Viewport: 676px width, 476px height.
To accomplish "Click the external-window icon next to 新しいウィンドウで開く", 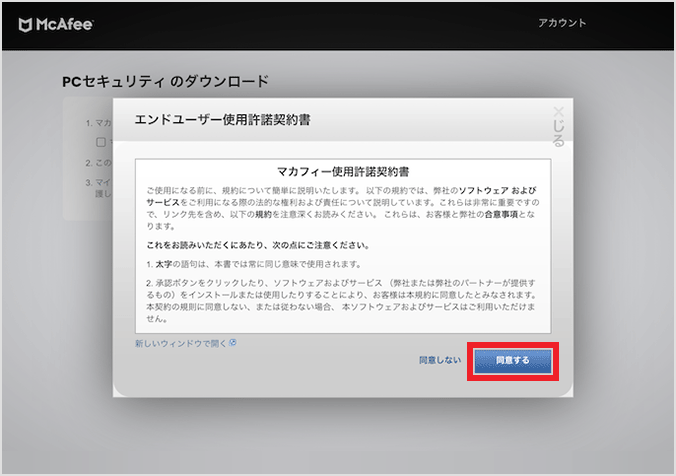I will [233, 342].
